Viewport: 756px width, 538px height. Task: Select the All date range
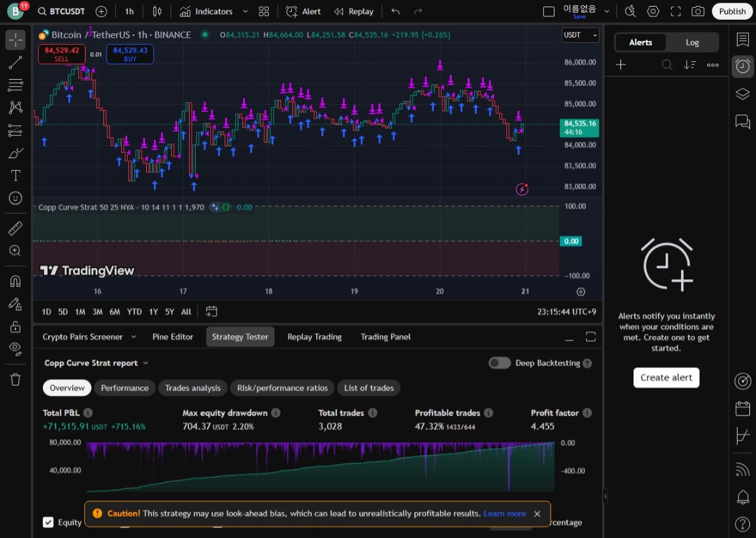pyautogui.click(x=186, y=312)
